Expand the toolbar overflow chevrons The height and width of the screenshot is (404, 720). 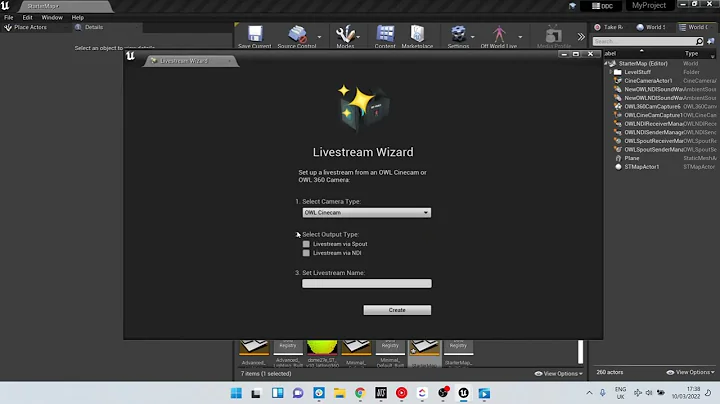pos(581,37)
